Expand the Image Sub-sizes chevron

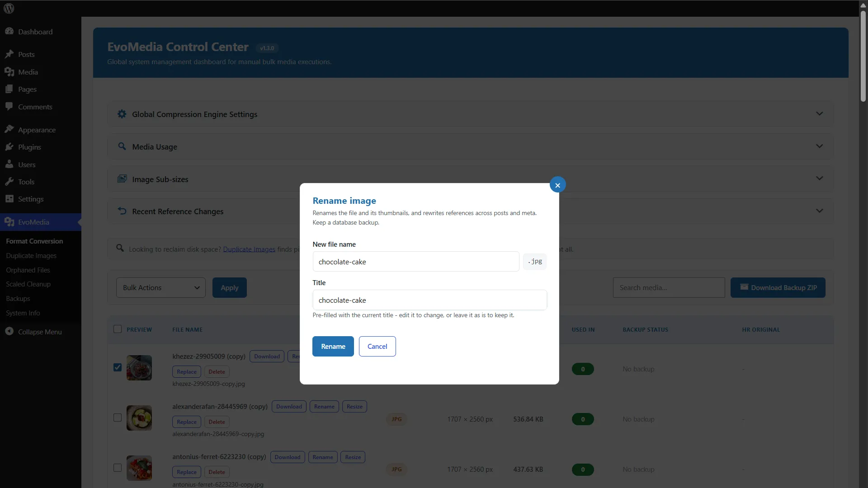point(819,178)
